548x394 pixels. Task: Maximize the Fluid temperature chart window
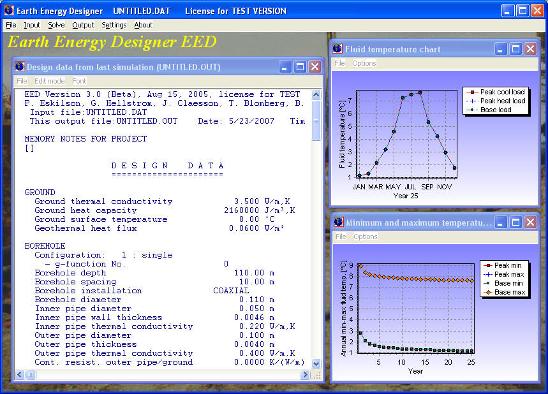coord(516,49)
